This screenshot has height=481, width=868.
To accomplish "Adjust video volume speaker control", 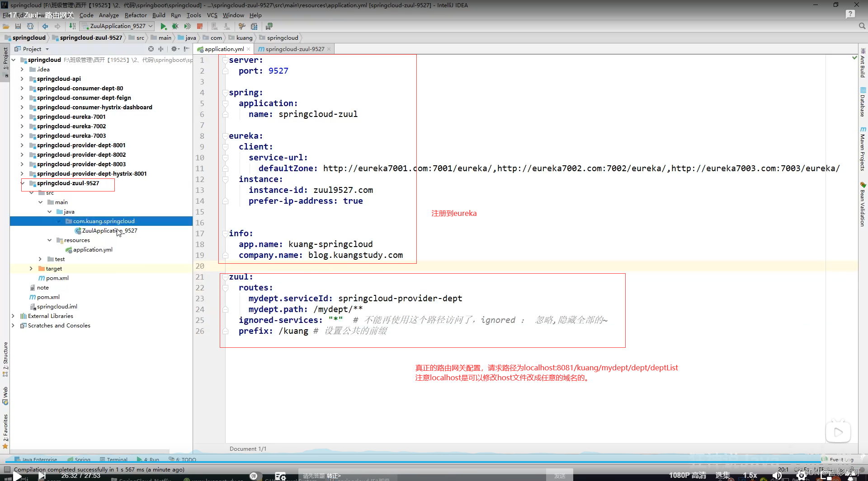I will coord(777,476).
